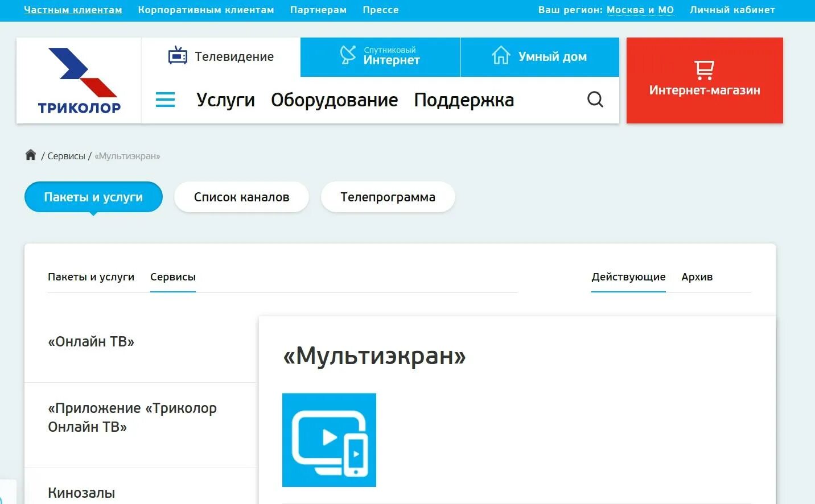
Task: Change region Москва и МО
Action: pyautogui.click(x=640, y=10)
